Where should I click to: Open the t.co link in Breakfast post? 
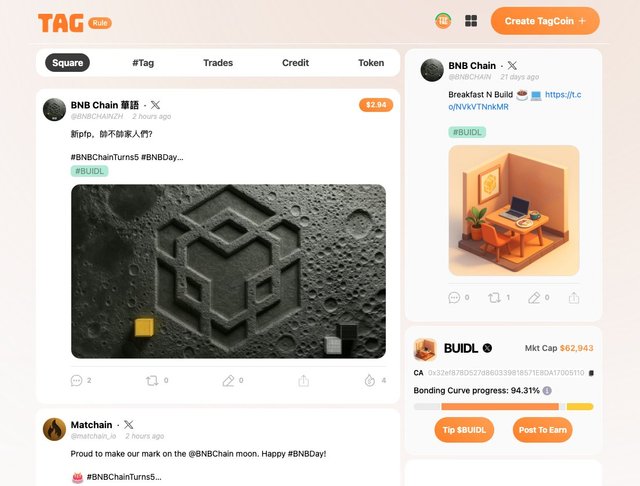point(515,101)
